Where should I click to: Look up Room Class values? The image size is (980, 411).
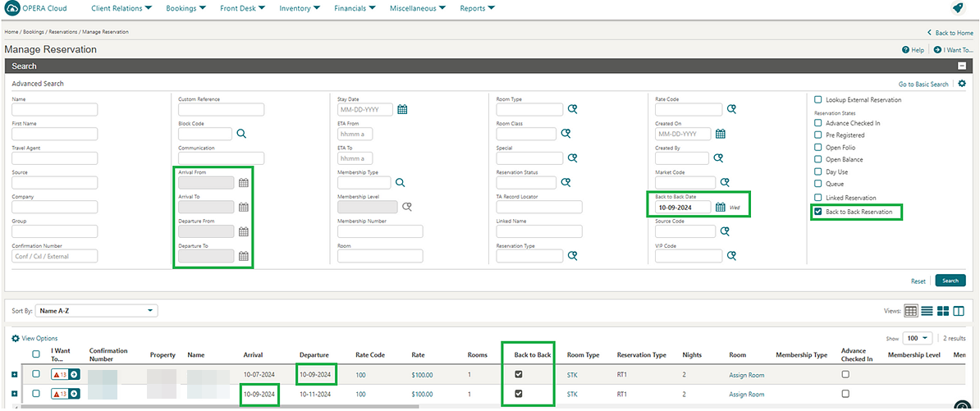(x=565, y=134)
